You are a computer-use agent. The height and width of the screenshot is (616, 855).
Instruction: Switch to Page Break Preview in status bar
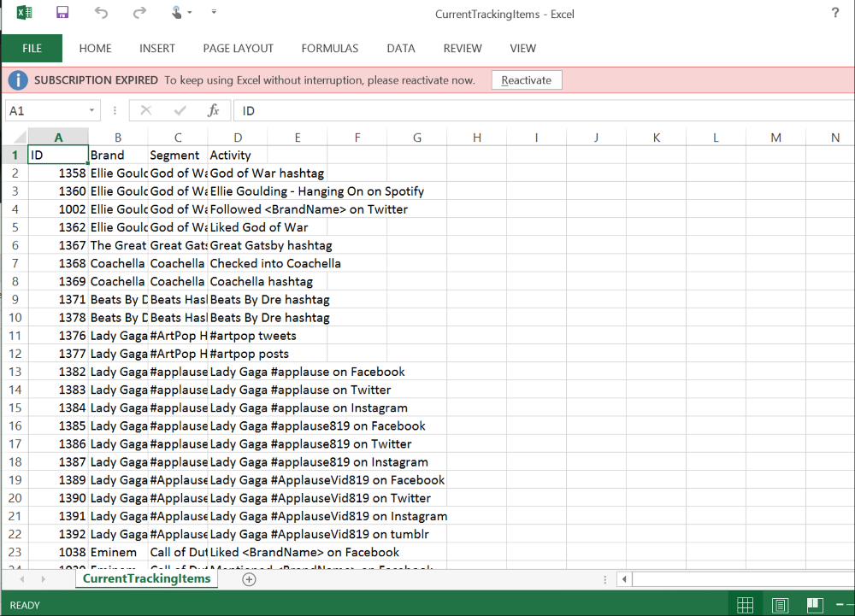pyautogui.click(x=815, y=605)
